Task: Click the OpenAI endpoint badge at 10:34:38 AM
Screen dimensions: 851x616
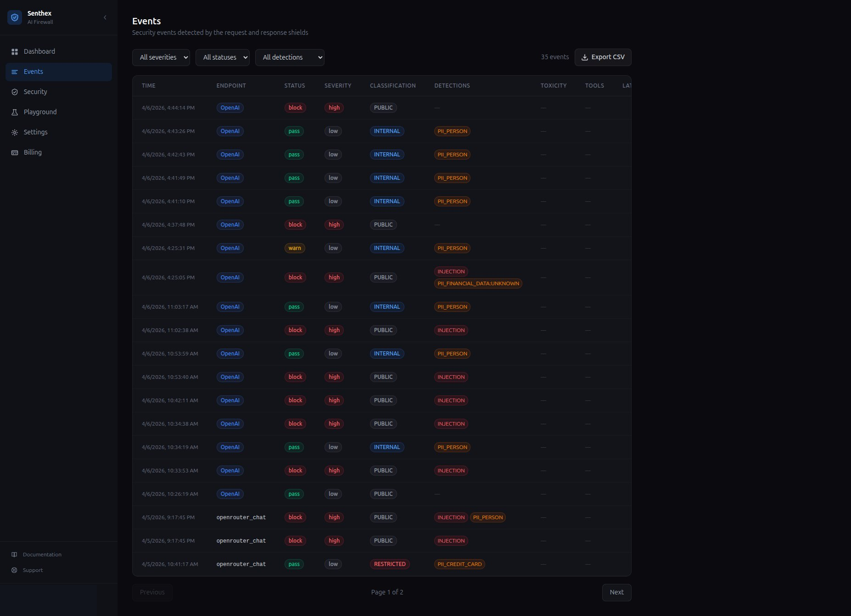Action: 230,424
